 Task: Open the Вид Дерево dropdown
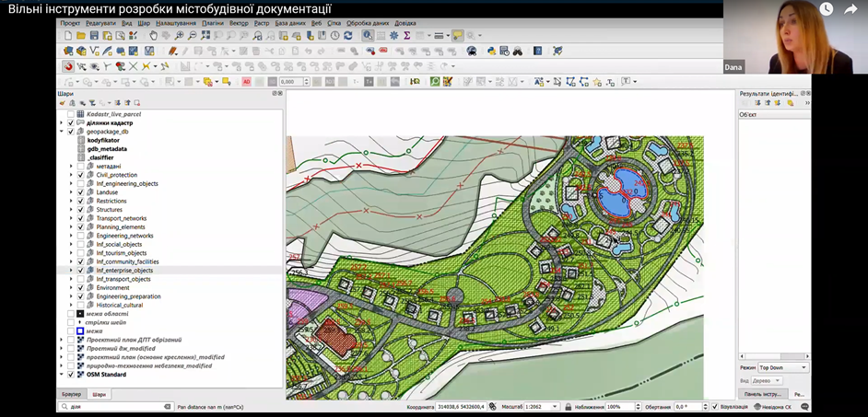tap(767, 381)
